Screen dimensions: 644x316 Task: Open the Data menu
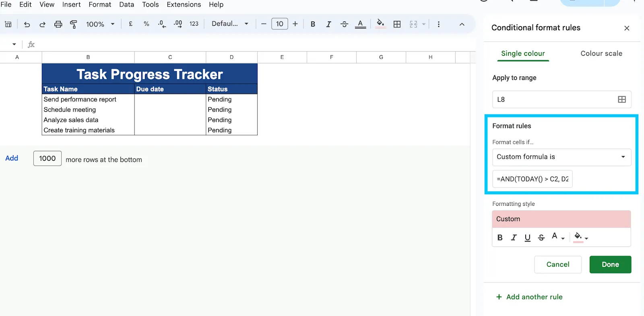tap(126, 4)
